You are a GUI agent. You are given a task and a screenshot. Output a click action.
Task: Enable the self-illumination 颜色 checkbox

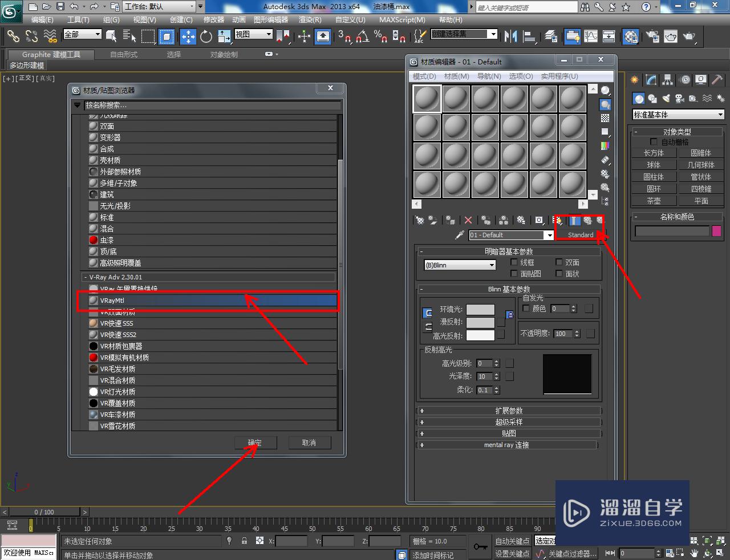coord(526,309)
